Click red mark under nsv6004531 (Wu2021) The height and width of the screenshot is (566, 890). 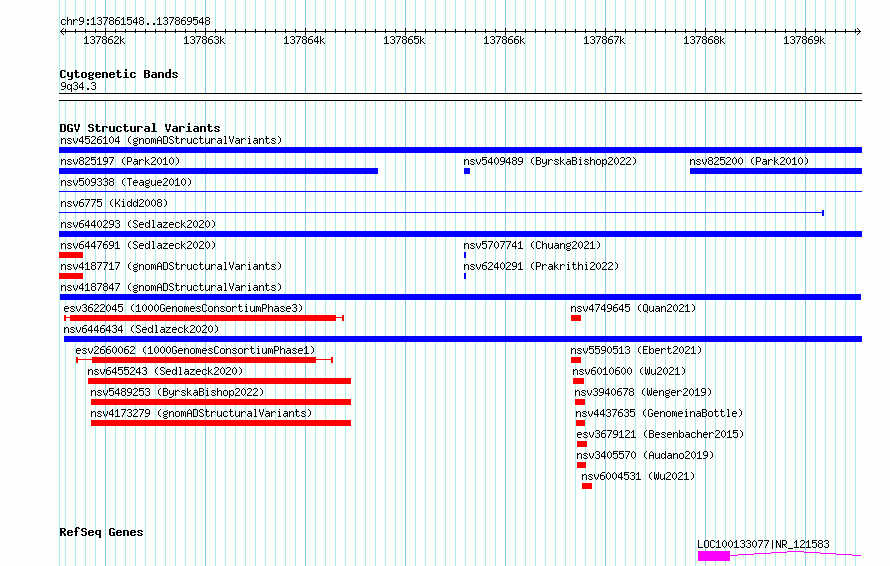[587, 486]
